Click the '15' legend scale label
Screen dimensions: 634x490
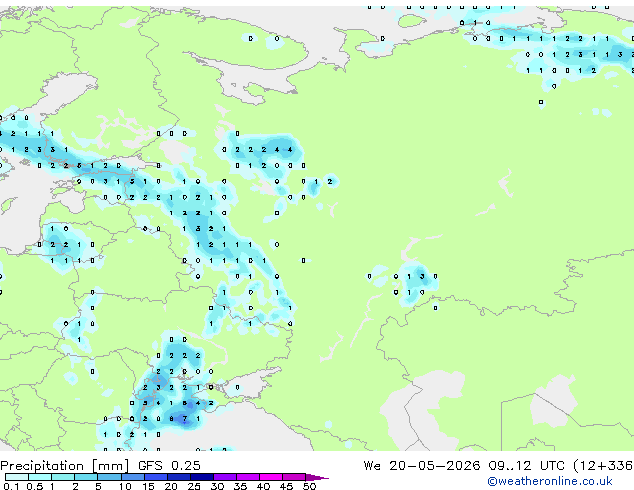click(148, 486)
